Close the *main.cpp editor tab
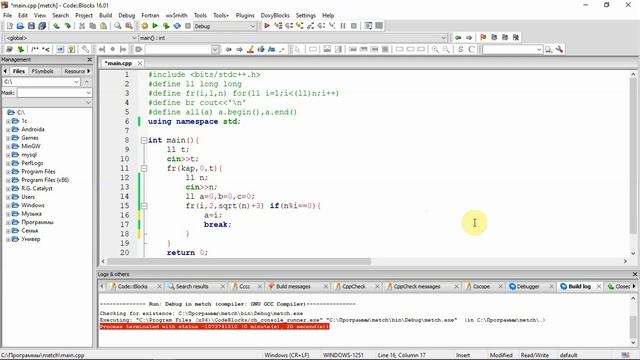 pyautogui.click(x=140, y=63)
